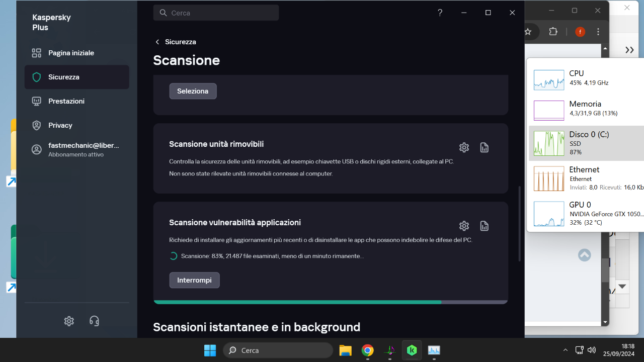Click the Scansione page heading
Image resolution: width=644 pixels, height=362 pixels.
187,60
